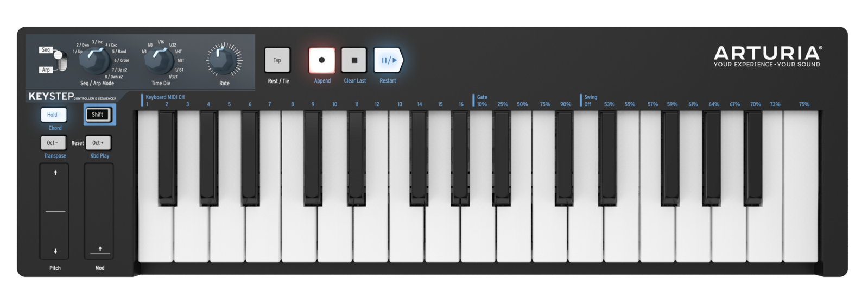
Task: Click the Arturia logo
Action: click(768, 56)
